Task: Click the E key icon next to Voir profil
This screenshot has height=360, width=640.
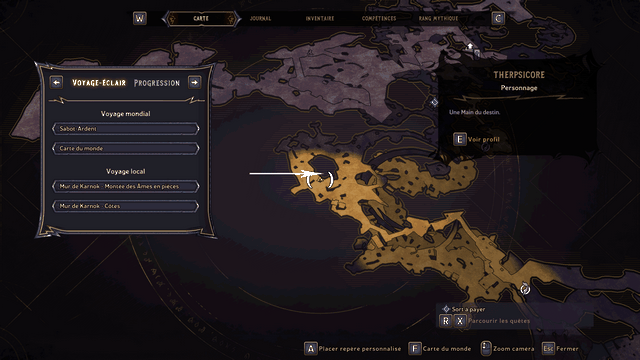Action: click(x=460, y=139)
